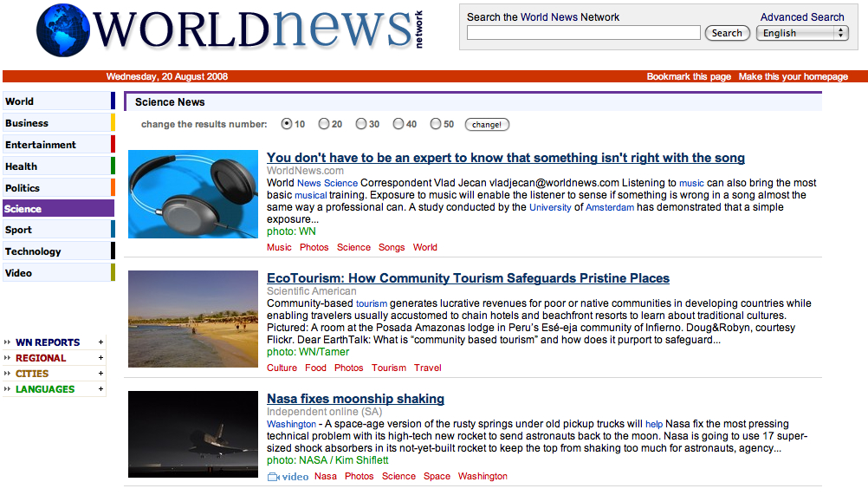The image size is (868, 495).
Task: Click the Space tag
Action: pyautogui.click(x=437, y=476)
